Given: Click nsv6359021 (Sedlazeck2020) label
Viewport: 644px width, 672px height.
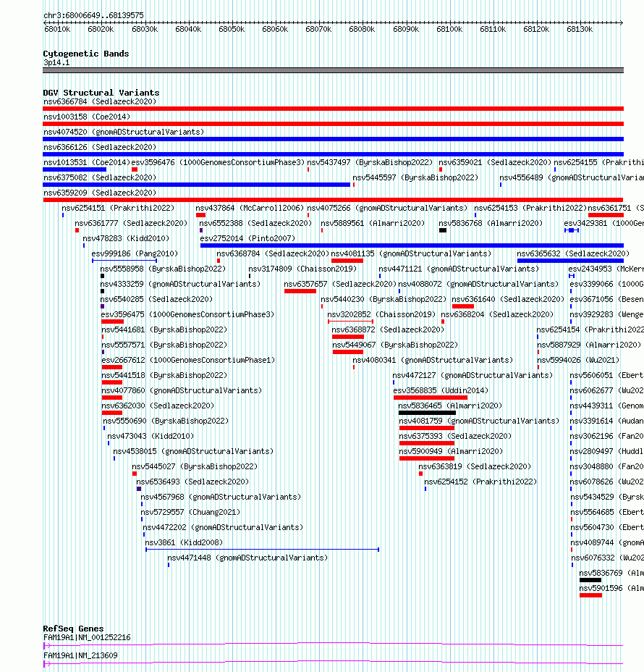Looking at the screenshot, I should click(495, 162).
